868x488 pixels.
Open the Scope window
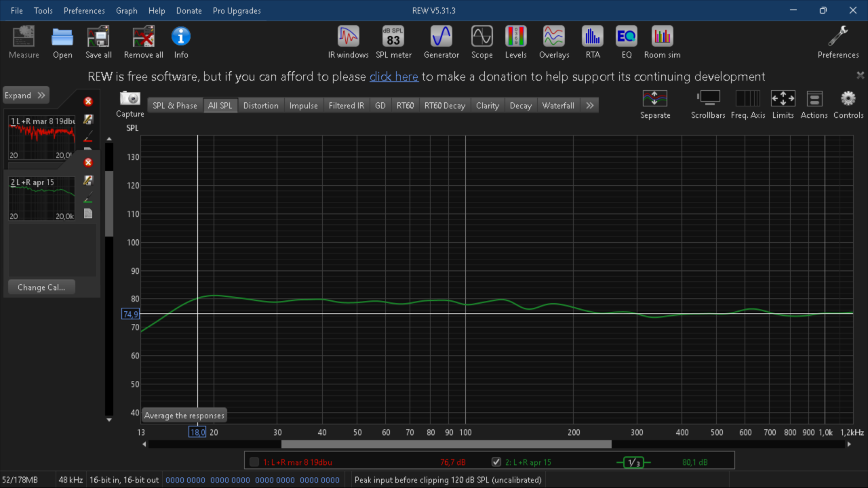point(482,42)
